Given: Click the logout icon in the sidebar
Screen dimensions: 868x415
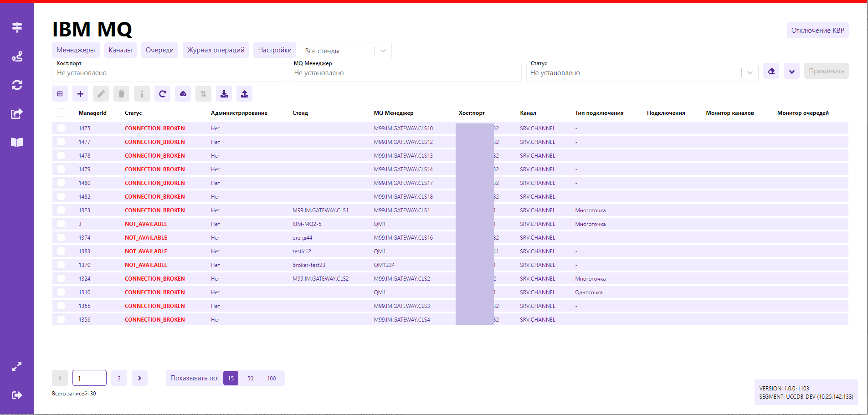Looking at the screenshot, I should 17,395.
